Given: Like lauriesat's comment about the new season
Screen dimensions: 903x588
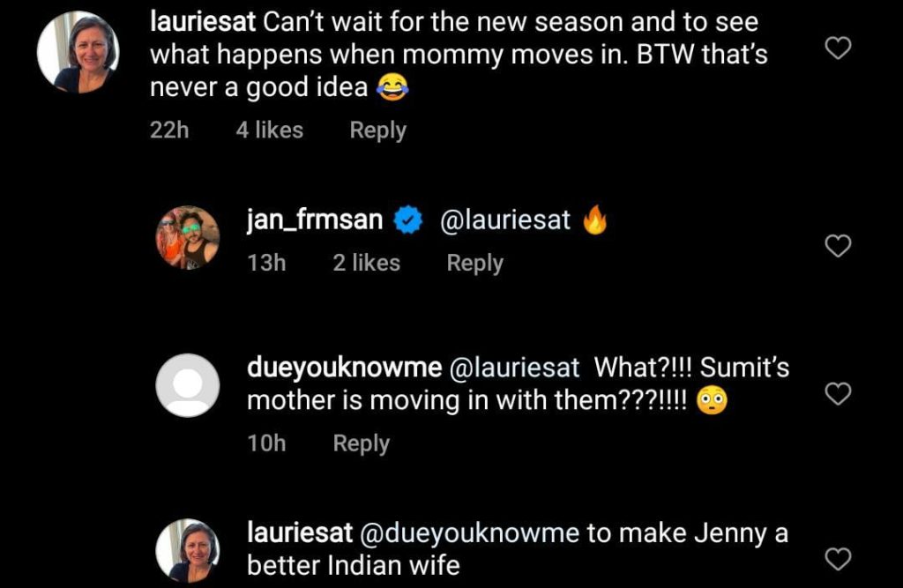Looking at the screenshot, I should pos(837,48).
